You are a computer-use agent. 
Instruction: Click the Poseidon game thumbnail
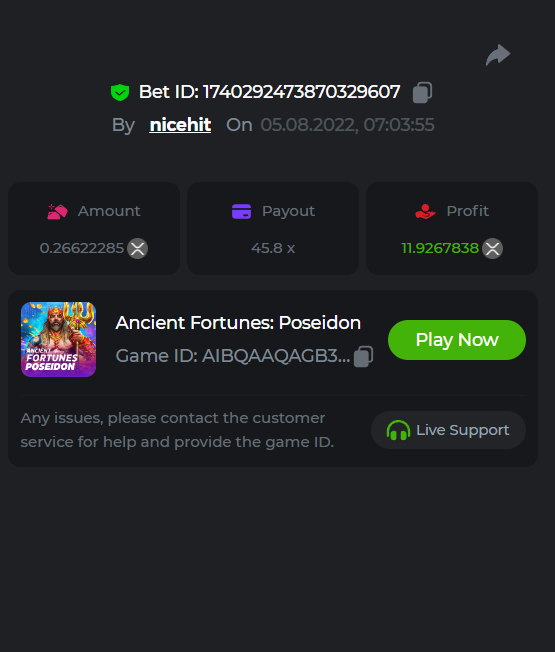coord(59,339)
